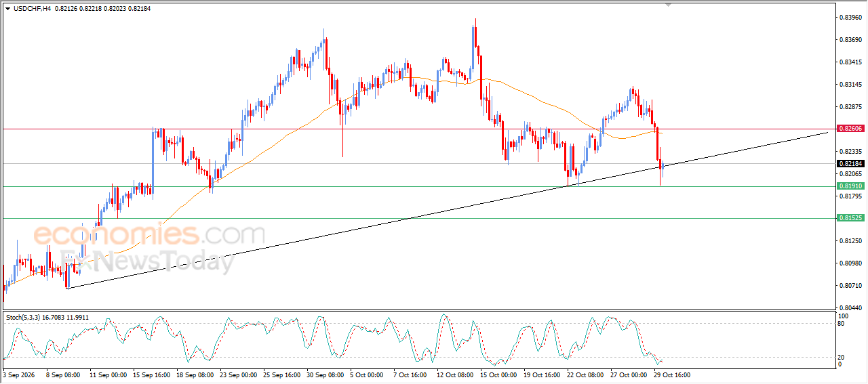Select the green 0.81525 price tag
This screenshot has width=868, height=384.
pos(850,218)
